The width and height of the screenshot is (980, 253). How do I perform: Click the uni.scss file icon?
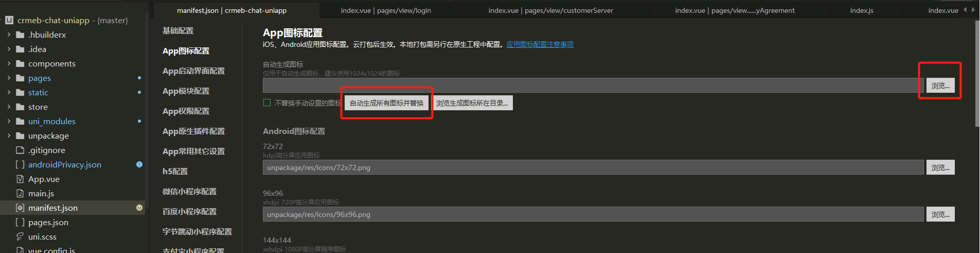[x=20, y=237]
